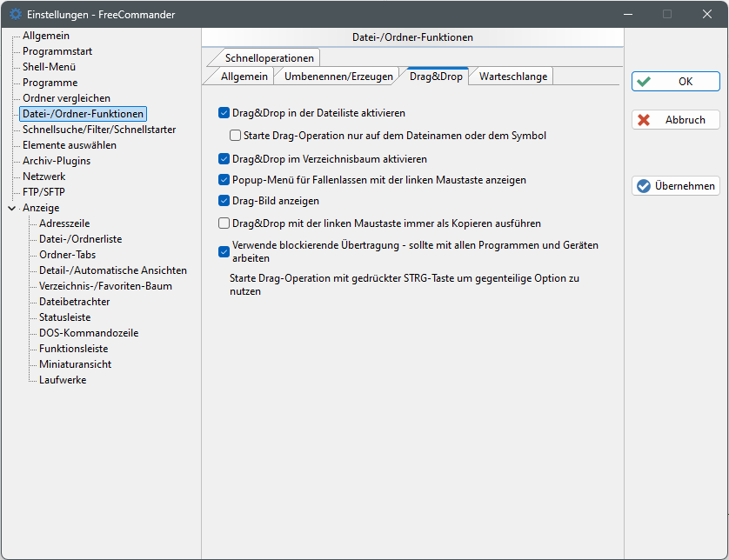Click the red X icon on Abbruch

click(x=644, y=120)
